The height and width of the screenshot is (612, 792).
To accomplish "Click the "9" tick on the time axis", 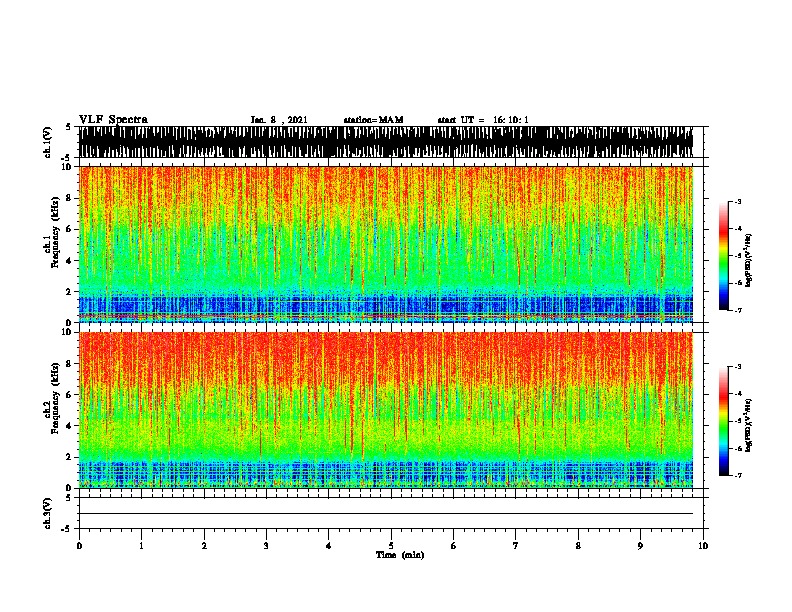I will (x=640, y=546).
